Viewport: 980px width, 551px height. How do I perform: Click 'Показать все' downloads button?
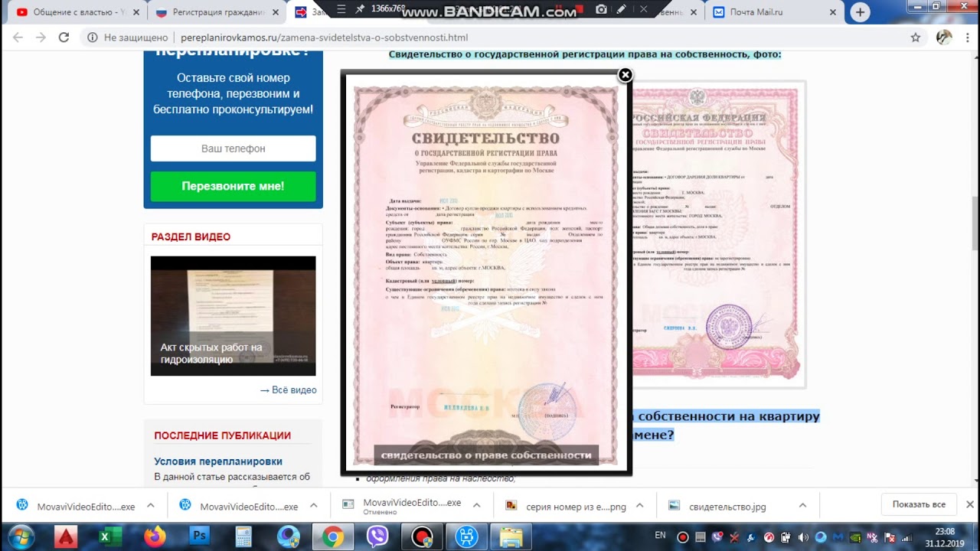[x=919, y=505]
